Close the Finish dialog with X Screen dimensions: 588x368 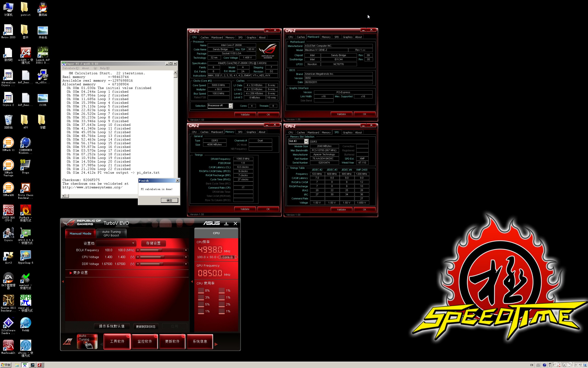click(x=177, y=180)
